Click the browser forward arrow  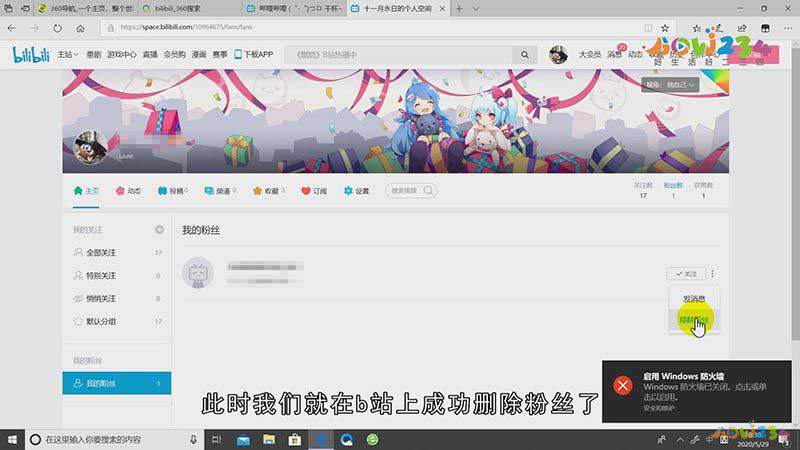[x=35, y=28]
